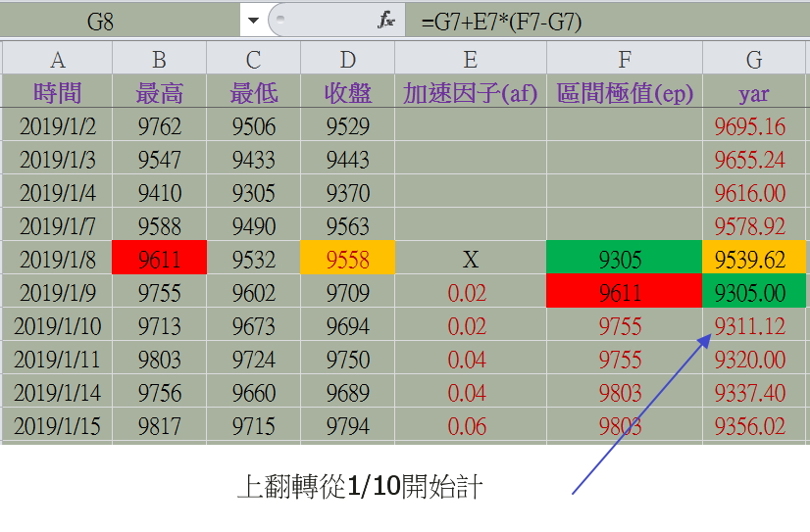The image size is (810, 532).
Task: Click the 收盤 header cell
Action: point(348,92)
